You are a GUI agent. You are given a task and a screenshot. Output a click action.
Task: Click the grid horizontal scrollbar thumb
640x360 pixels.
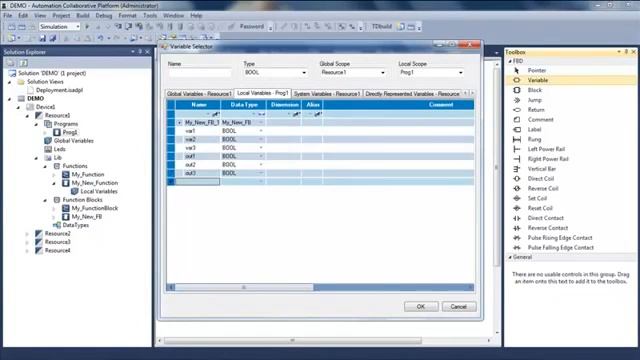tap(244, 287)
